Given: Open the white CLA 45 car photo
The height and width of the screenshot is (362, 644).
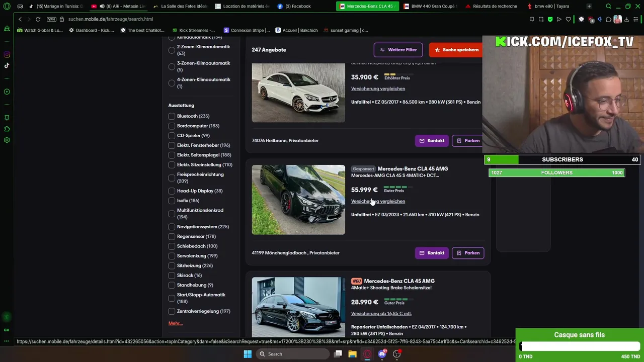Looking at the screenshot, I should click(298, 93).
